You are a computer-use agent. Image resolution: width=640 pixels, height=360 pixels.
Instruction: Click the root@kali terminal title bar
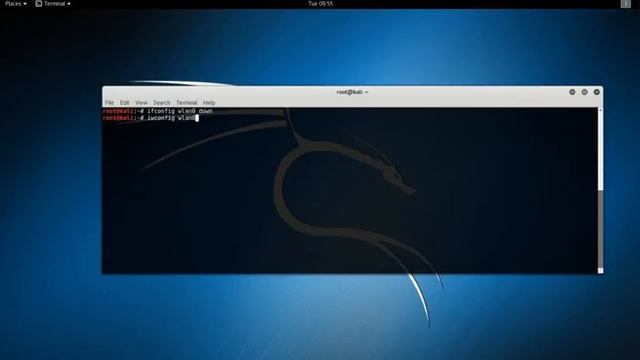(x=352, y=92)
